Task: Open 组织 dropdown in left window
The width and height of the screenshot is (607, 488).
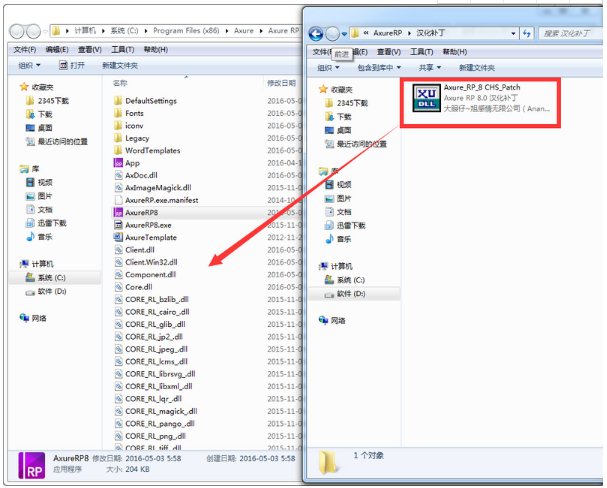Action: pyautogui.click(x=29, y=65)
